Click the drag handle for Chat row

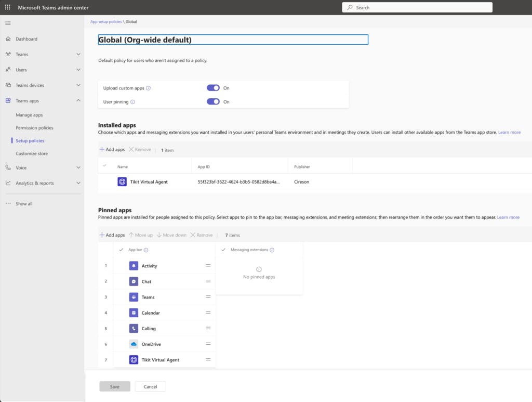208,281
